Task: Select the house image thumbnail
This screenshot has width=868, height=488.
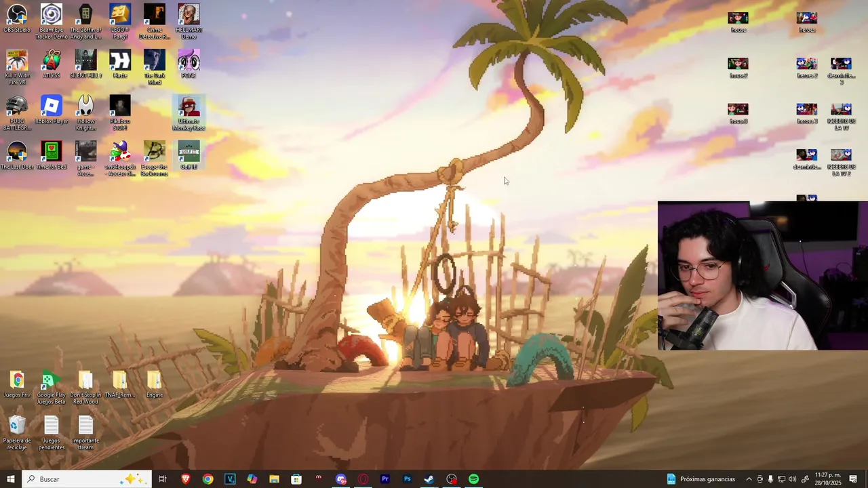Action: pyautogui.click(x=738, y=22)
